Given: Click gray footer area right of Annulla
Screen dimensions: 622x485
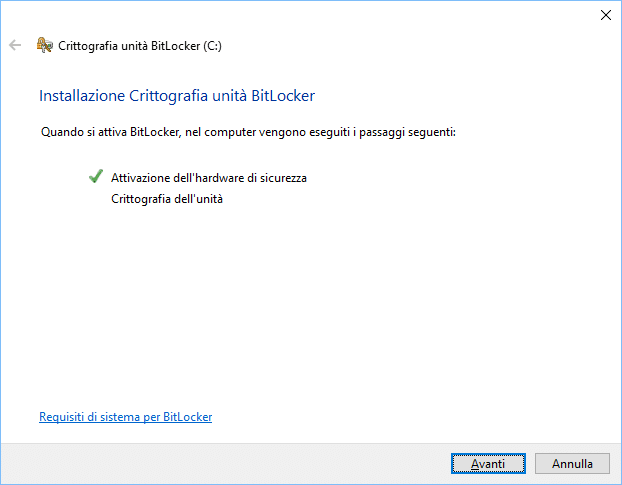Looking at the screenshot, I should click(615, 464).
